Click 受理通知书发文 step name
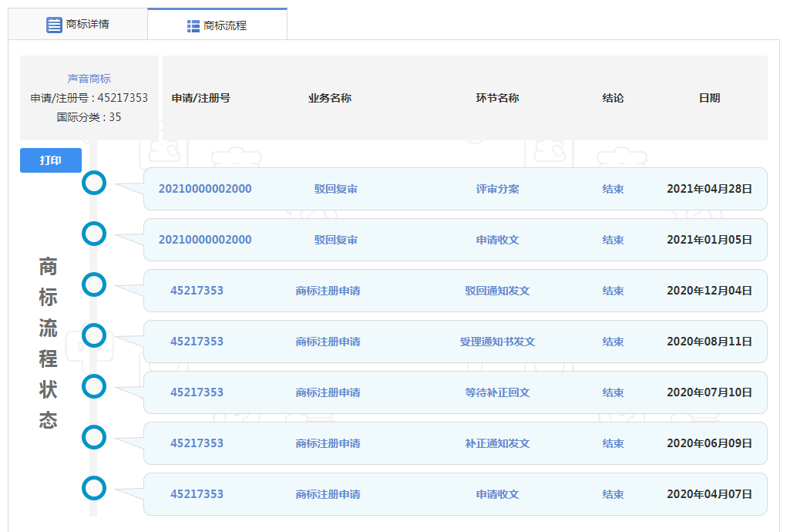 497,342
